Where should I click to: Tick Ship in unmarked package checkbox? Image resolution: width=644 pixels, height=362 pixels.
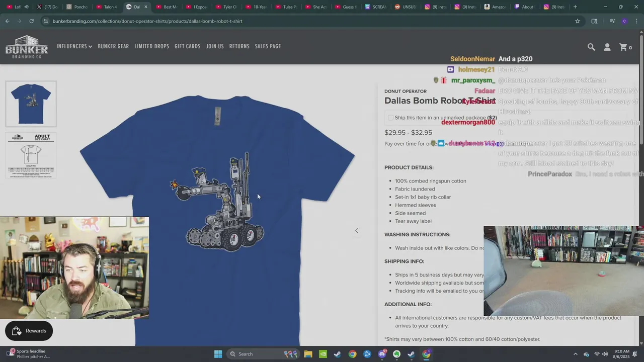click(390, 118)
